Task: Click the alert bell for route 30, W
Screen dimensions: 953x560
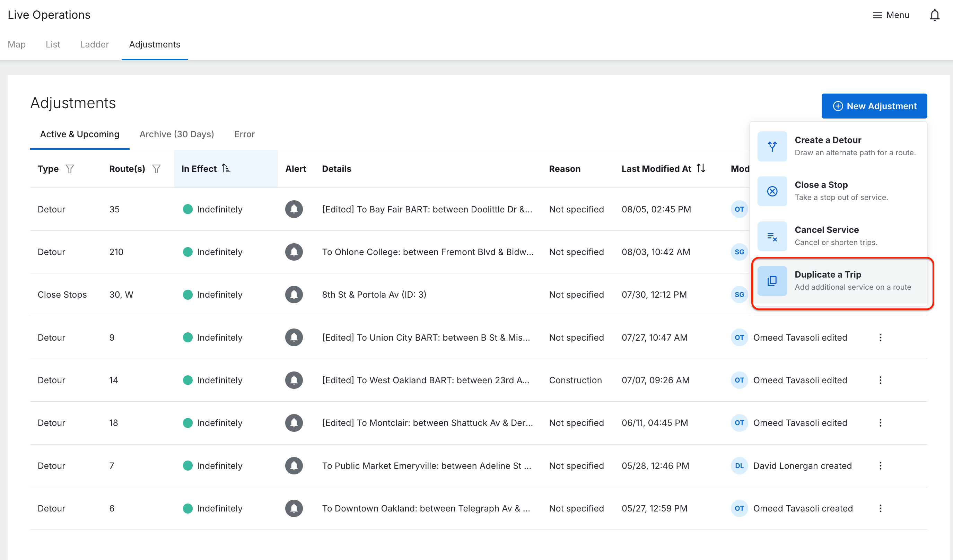Action: point(294,295)
